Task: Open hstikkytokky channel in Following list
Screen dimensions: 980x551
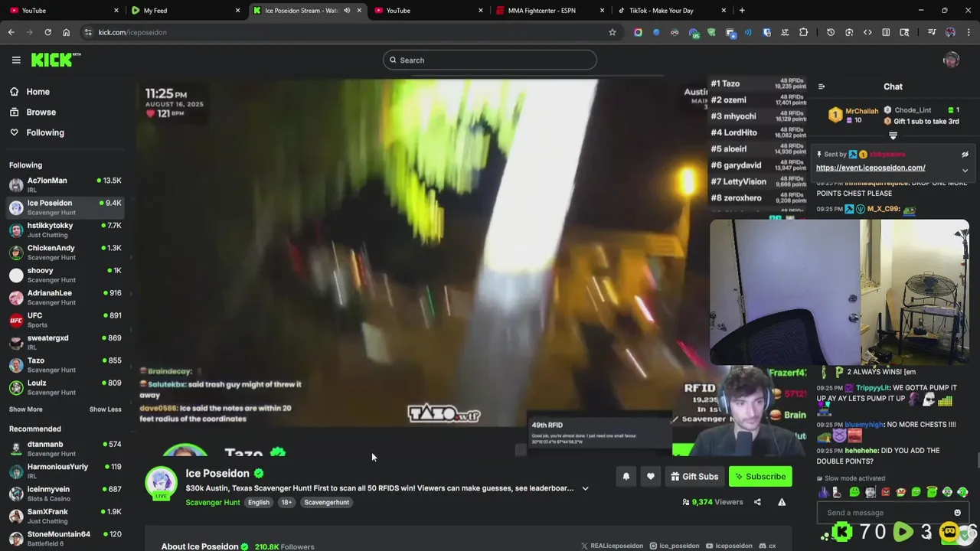Action: pos(64,230)
